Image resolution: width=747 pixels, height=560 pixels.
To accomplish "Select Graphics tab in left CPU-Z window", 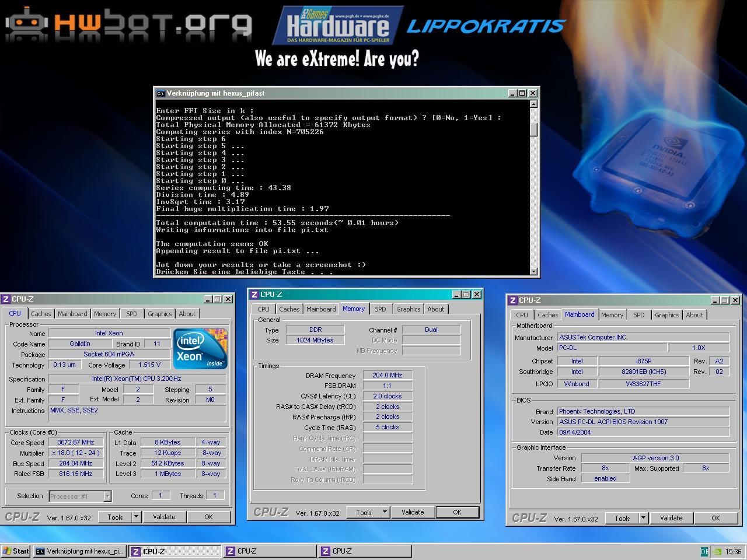I will tap(160, 314).
